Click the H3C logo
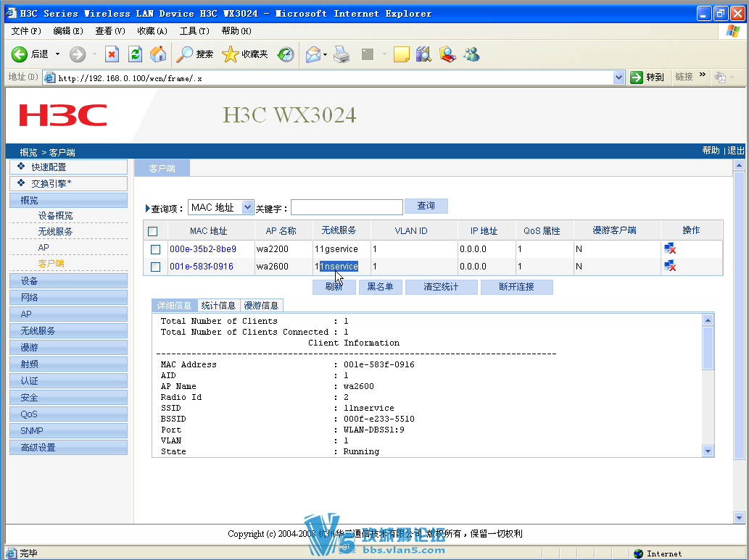The width and height of the screenshot is (749, 560). click(62, 115)
